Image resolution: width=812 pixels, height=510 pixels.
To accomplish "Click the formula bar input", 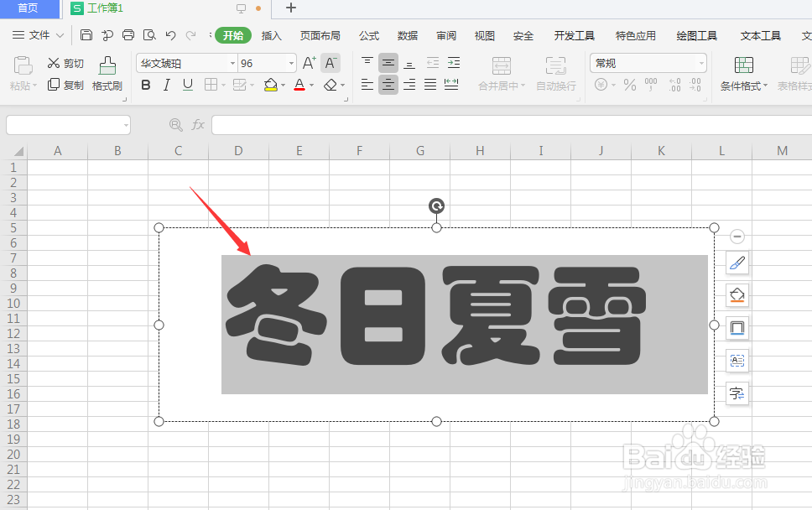I will click(x=512, y=125).
